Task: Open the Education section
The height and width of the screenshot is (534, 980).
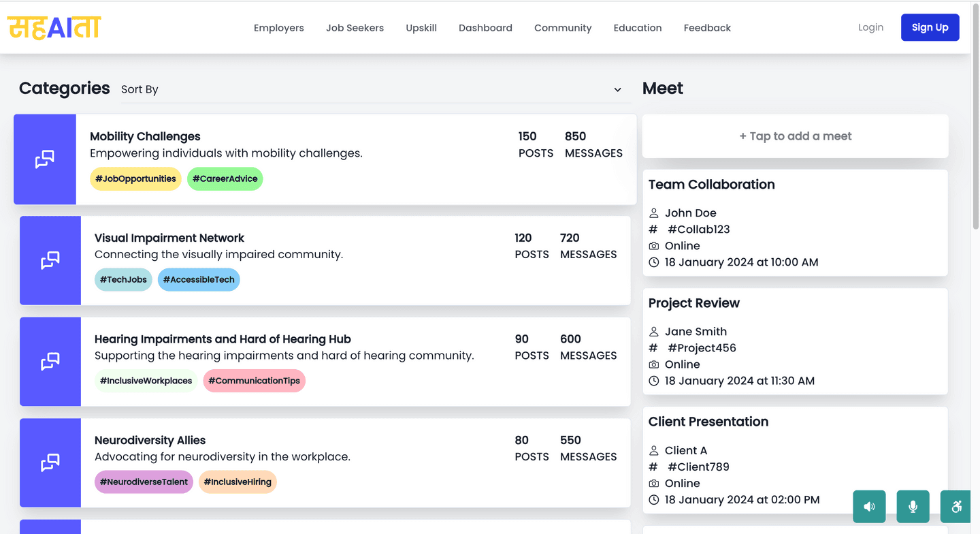Action: [x=638, y=28]
